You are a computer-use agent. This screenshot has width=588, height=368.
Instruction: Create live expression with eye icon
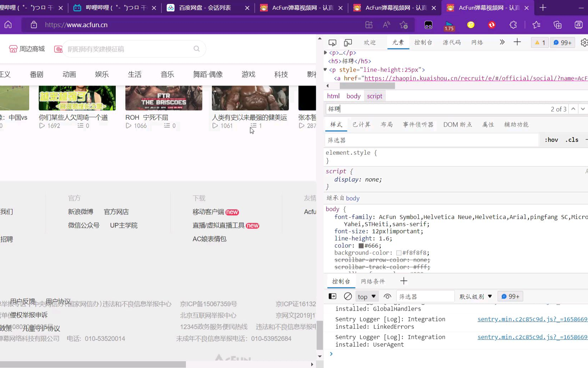[x=387, y=296]
